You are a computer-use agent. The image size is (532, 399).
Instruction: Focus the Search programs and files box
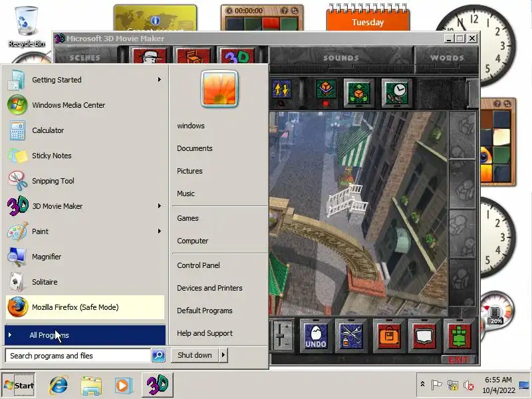78,356
